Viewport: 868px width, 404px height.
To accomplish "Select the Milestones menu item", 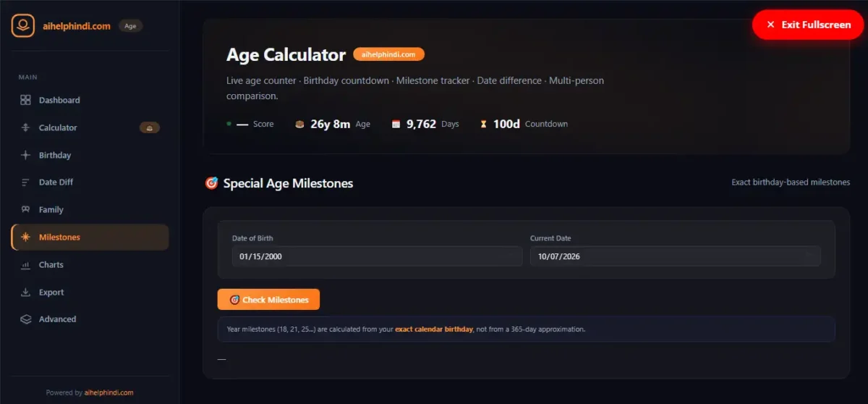I will point(90,237).
